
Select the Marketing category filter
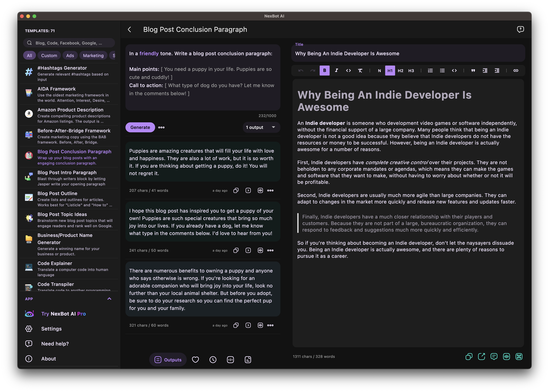pos(93,56)
